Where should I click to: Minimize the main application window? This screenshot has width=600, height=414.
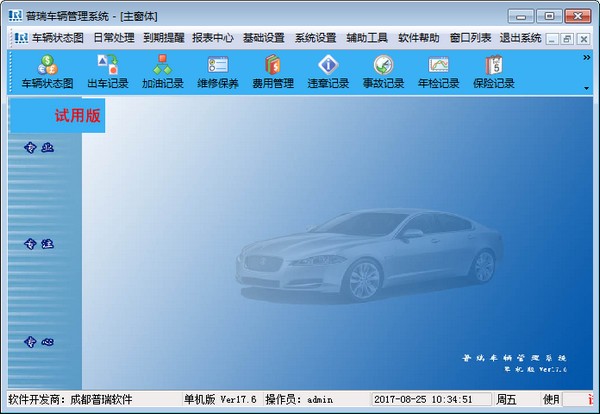pos(521,16)
